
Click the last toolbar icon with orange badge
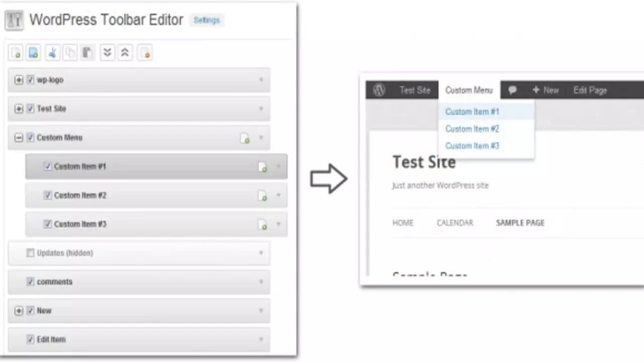tap(145, 53)
